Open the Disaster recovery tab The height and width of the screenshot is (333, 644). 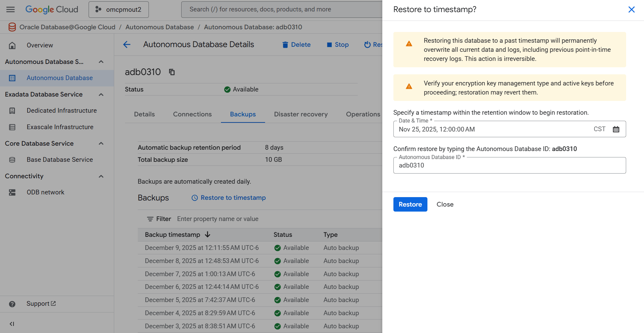(x=300, y=114)
